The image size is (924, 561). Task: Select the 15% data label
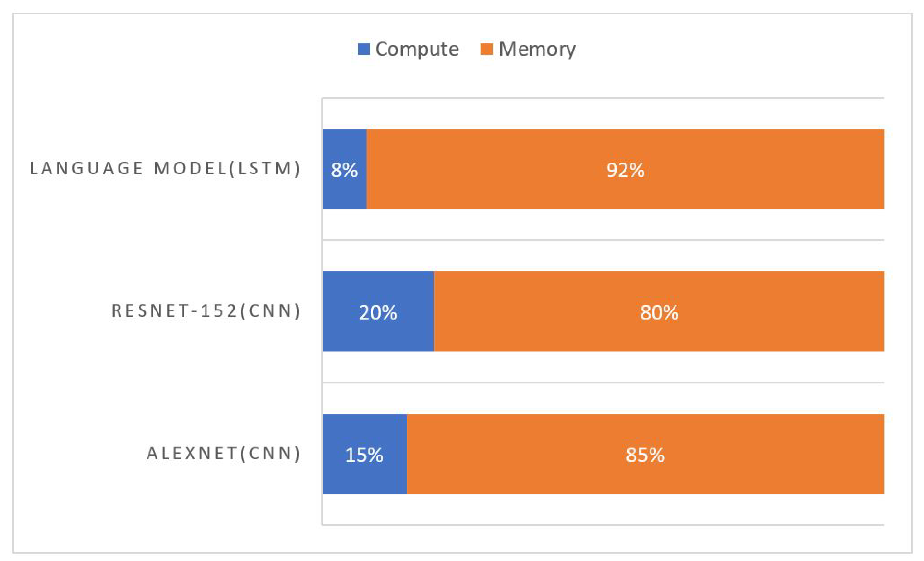click(x=364, y=455)
